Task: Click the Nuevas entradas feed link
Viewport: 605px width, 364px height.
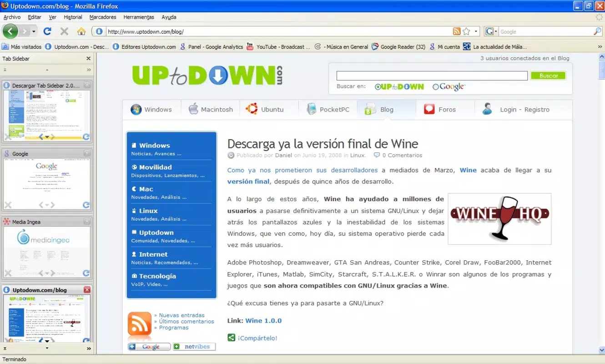Action: pyautogui.click(x=181, y=315)
